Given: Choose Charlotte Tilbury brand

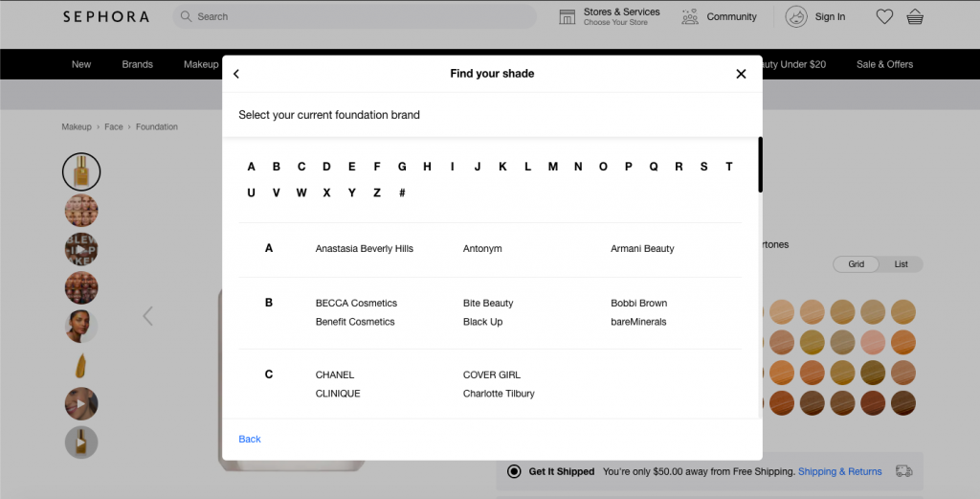Looking at the screenshot, I should (499, 394).
